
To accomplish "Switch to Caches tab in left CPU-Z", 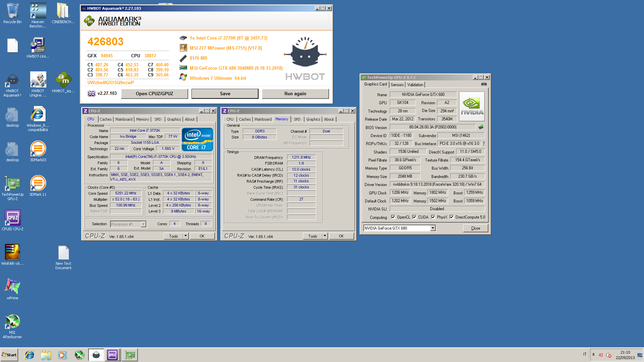I will click(105, 119).
